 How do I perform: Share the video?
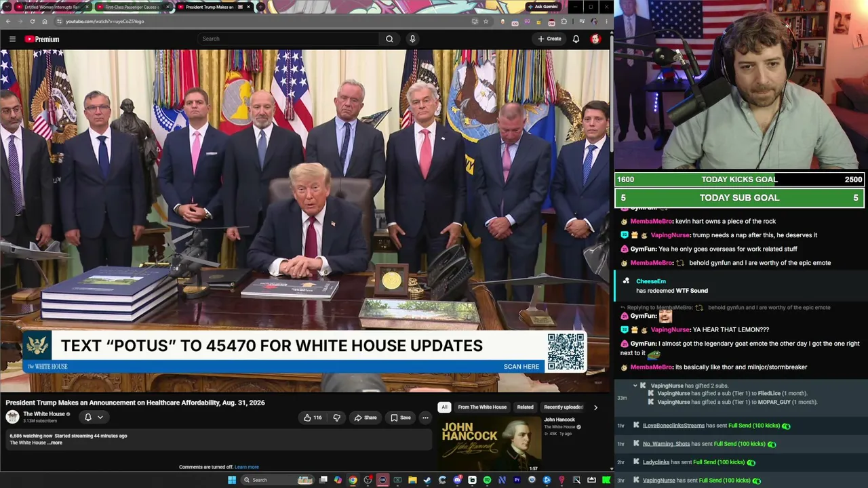[365, 418]
